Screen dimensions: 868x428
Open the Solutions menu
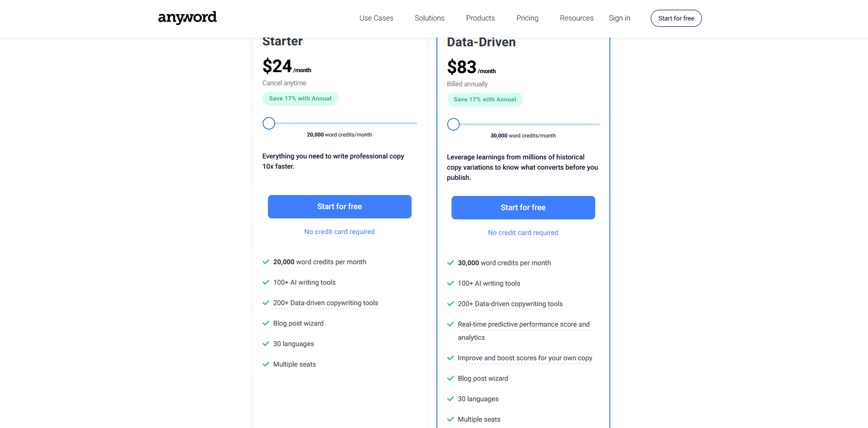429,18
